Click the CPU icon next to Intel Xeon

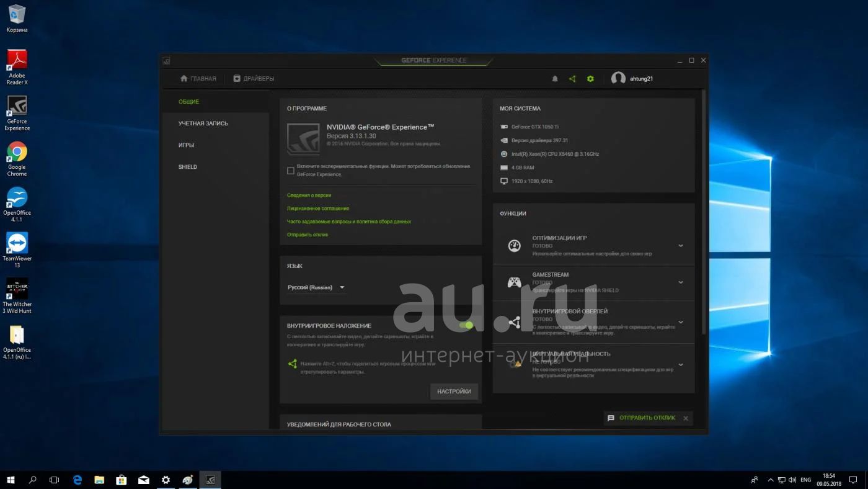[x=504, y=154]
